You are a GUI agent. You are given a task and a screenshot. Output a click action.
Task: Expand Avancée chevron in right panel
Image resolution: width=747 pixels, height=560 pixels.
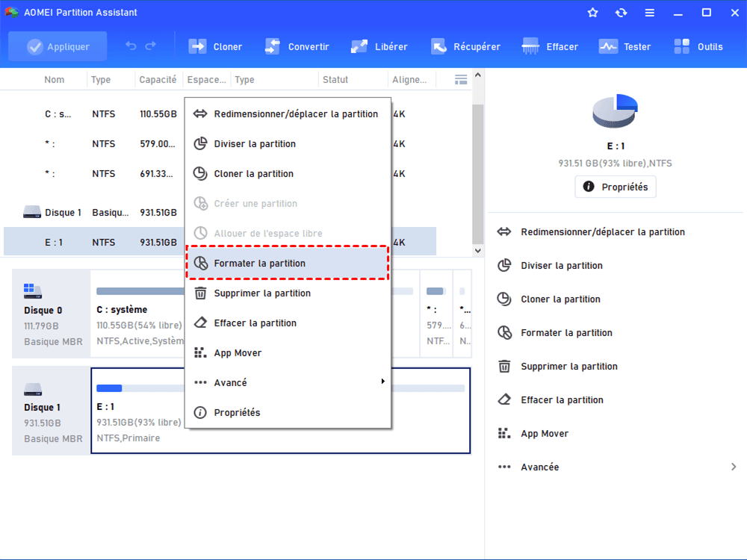click(734, 467)
